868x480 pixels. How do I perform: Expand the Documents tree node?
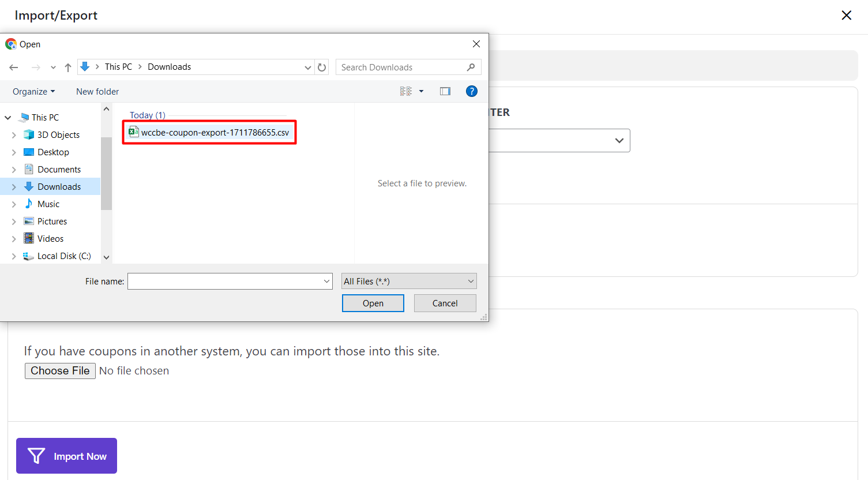click(x=14, y=170)
